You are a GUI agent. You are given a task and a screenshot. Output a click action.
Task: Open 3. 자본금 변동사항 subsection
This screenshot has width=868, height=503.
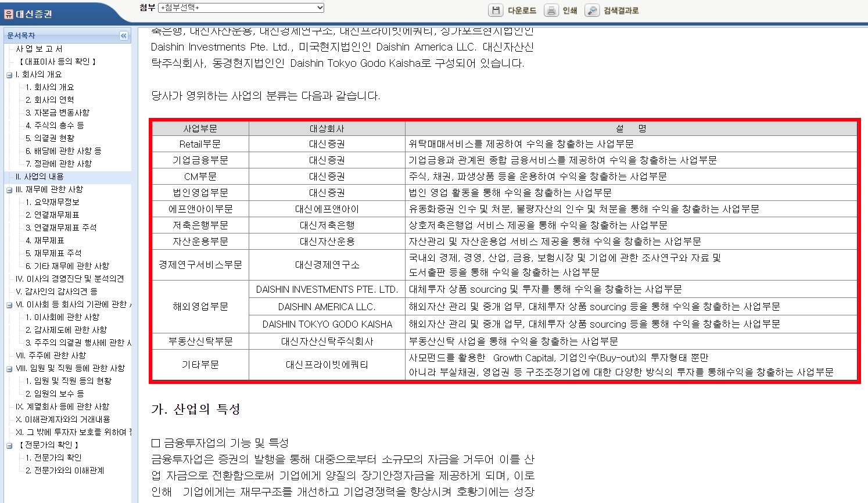click(58, 113)
